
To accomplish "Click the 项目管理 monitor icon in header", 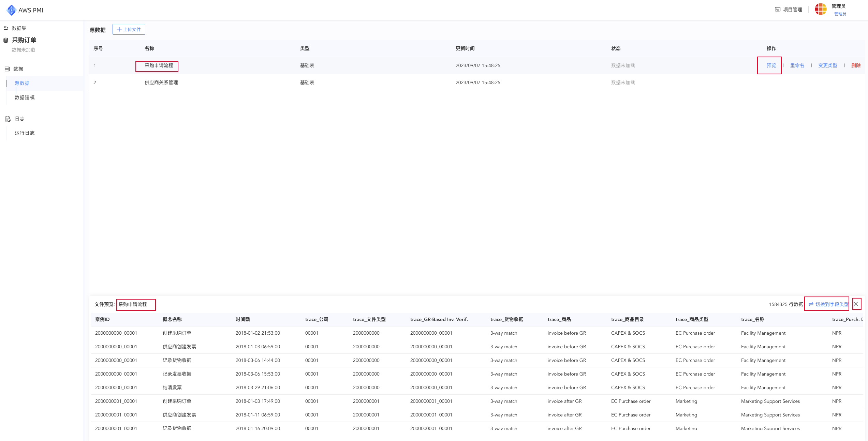I will (x=778, y=10).
